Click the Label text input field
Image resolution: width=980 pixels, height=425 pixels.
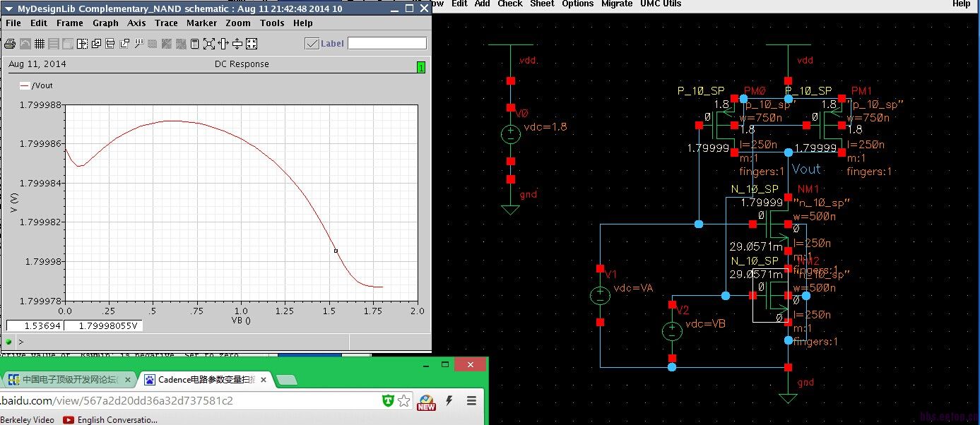pyautogui.click(x=387, y=44)
